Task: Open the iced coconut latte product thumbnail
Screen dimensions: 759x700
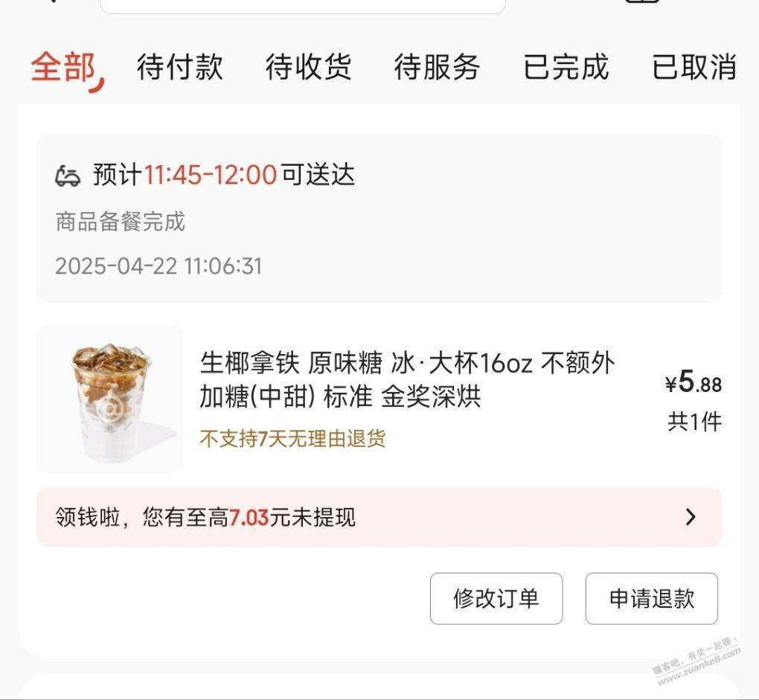Action: pos(110,399)
